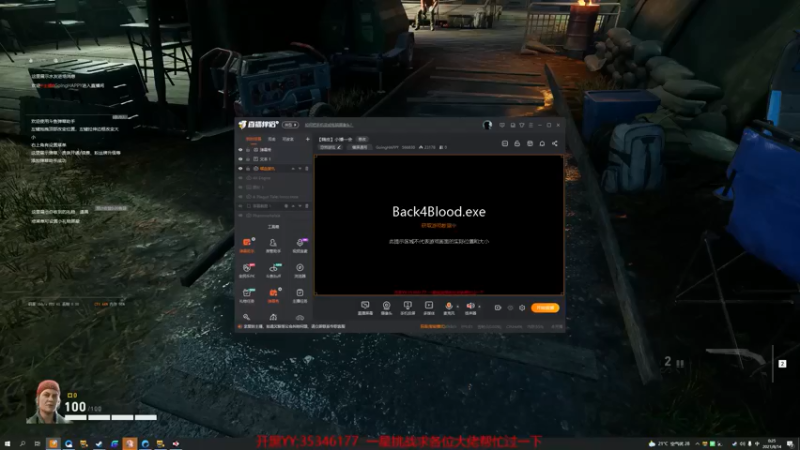Toggle the eye on the orange highlighted source
This screenshot has width=800, height=450.
pyautogui.click(x=240, y=168)
